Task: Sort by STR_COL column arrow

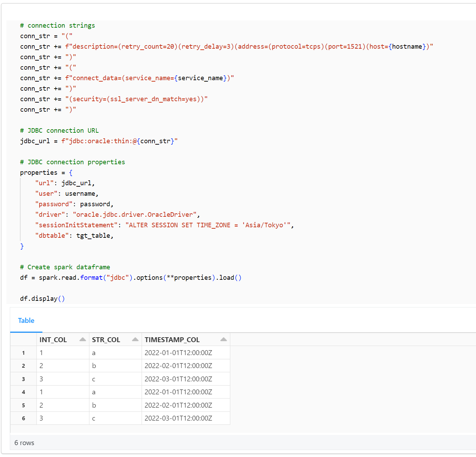Action: tap(135, 339)
